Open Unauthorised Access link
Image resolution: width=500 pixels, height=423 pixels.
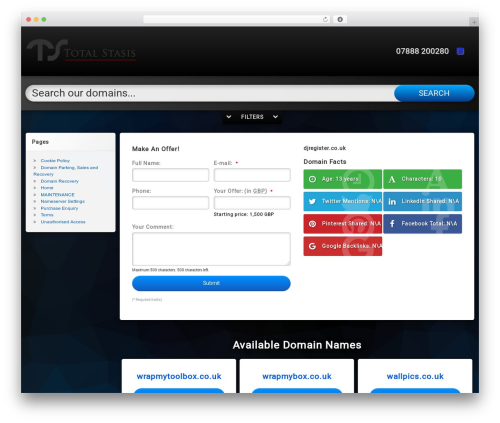coord(63,222)
